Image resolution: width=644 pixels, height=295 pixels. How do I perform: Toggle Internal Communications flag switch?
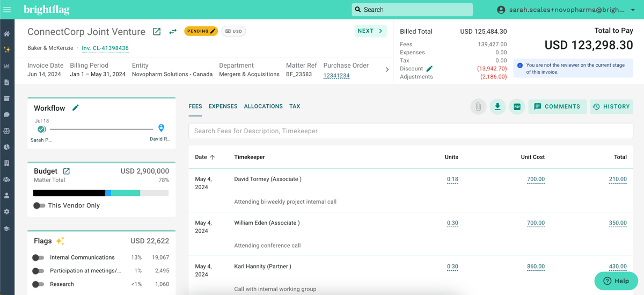(x=38, y=258)
